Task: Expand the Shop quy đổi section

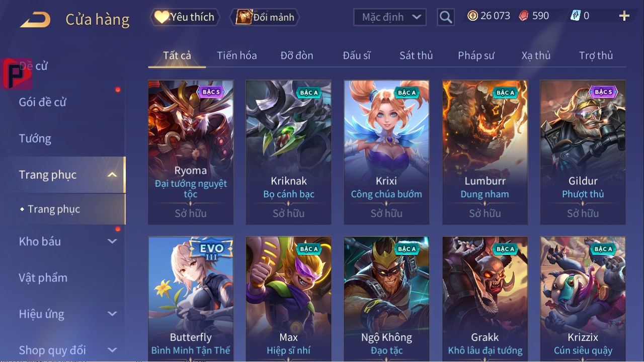Action: click(112, 350)
